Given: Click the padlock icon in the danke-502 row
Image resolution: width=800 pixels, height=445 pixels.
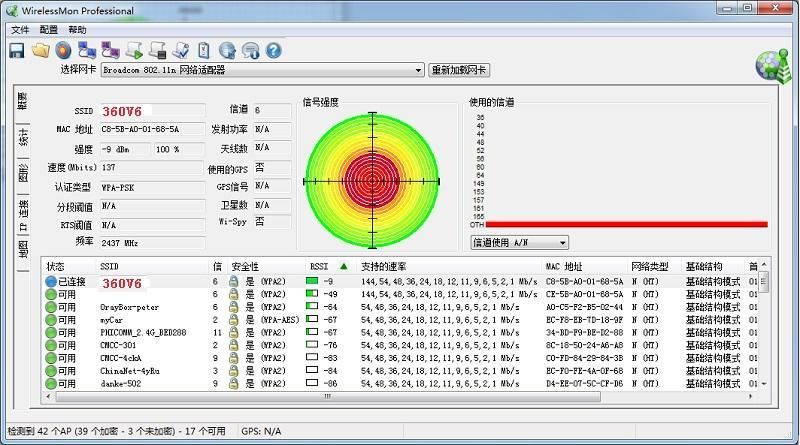Looking at the screenshot, I should pos(233,383).
